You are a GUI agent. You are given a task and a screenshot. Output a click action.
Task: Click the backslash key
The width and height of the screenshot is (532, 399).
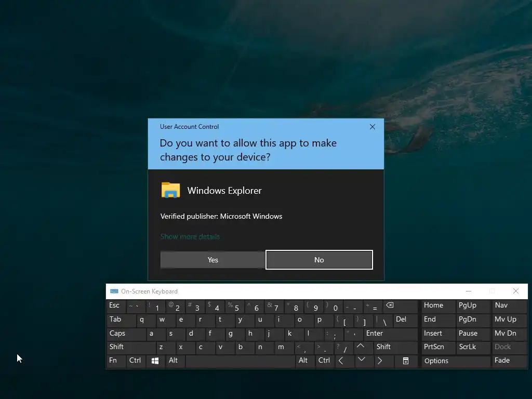383,320
